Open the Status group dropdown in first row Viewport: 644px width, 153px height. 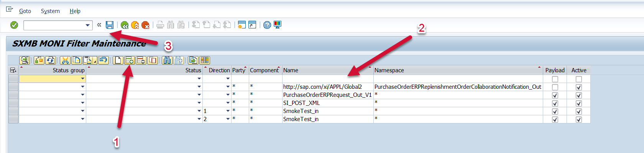(x=82, y=79)
